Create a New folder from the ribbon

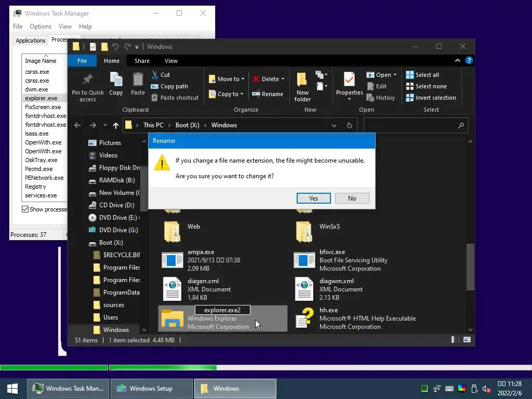tap(302, 87)
